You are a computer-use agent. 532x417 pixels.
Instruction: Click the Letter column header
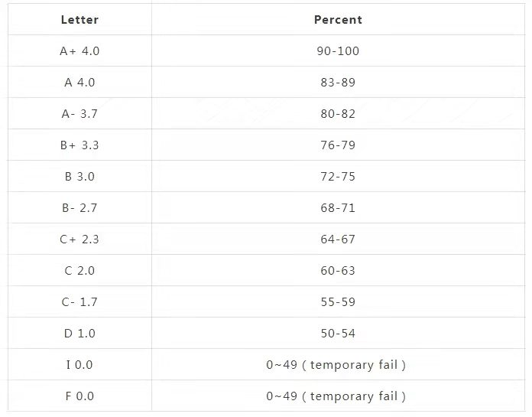(x=79, y=20)
